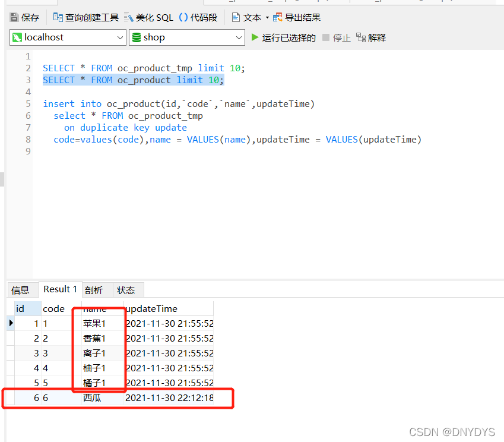The width and height of the screenshot is (504, 442).
Task: Click the green Run Selected play icon
Action: (x=255, y=37)
